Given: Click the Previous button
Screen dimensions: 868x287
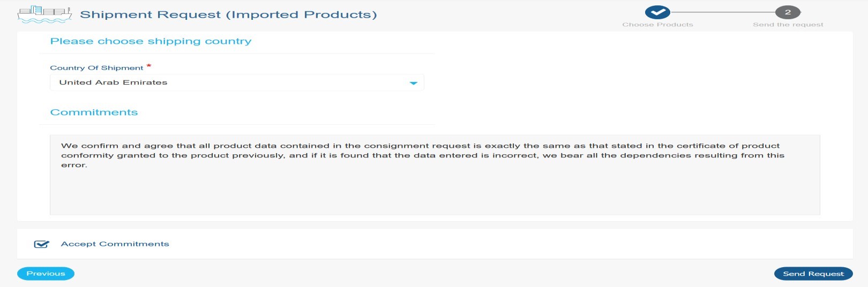Looking at the screenshot, I should tap(46, 274).
